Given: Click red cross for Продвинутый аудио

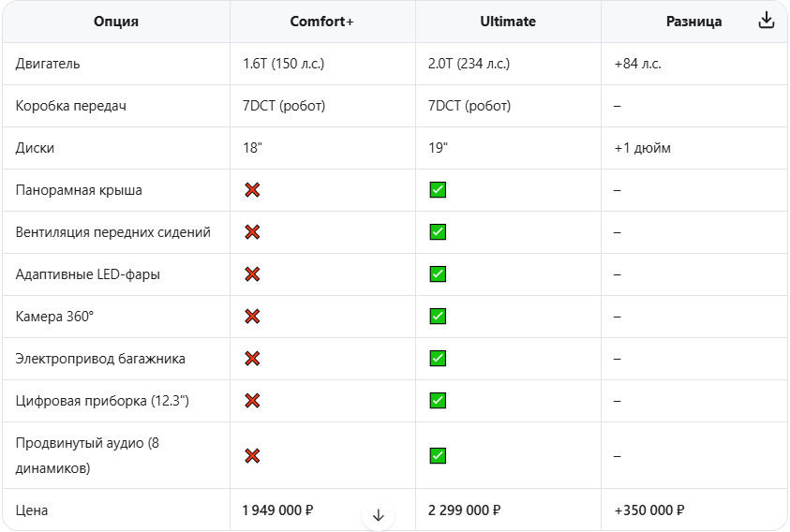Looking at the screenshot, I should pyautogui.click(x=252, y=456).
